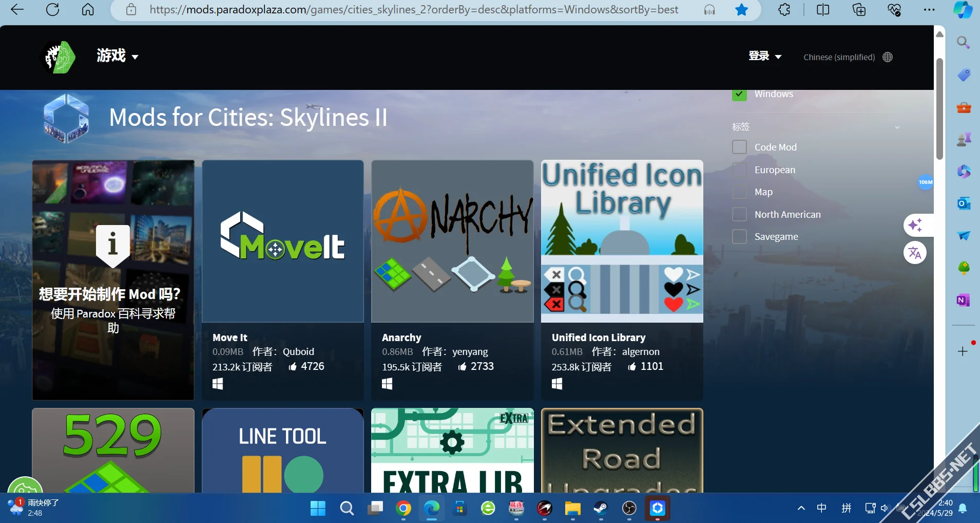Click the like thumb on Anarchy
Viewport: 980px width, 523px height.
(x=462, y=366)
